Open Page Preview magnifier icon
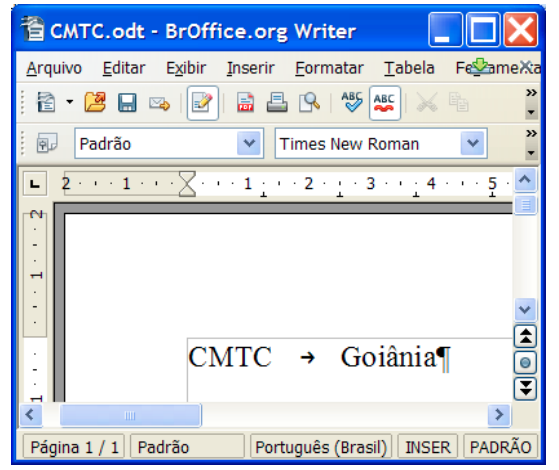 tap(309, 103)
